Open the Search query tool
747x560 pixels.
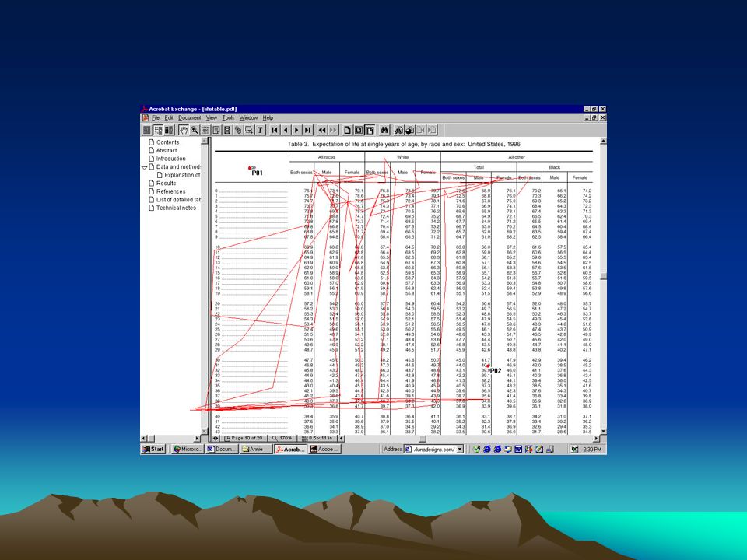click(399, 130)
